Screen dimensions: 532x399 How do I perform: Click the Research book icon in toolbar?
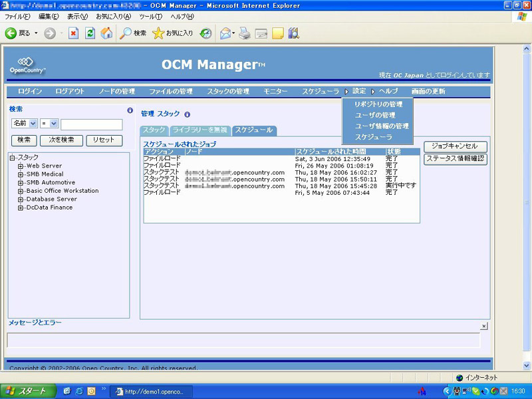click(x=294, y=33)
